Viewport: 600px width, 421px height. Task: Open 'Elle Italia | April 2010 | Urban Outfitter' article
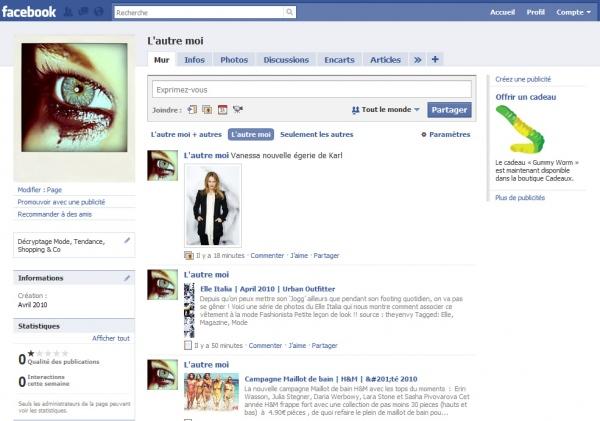(267, 289)
